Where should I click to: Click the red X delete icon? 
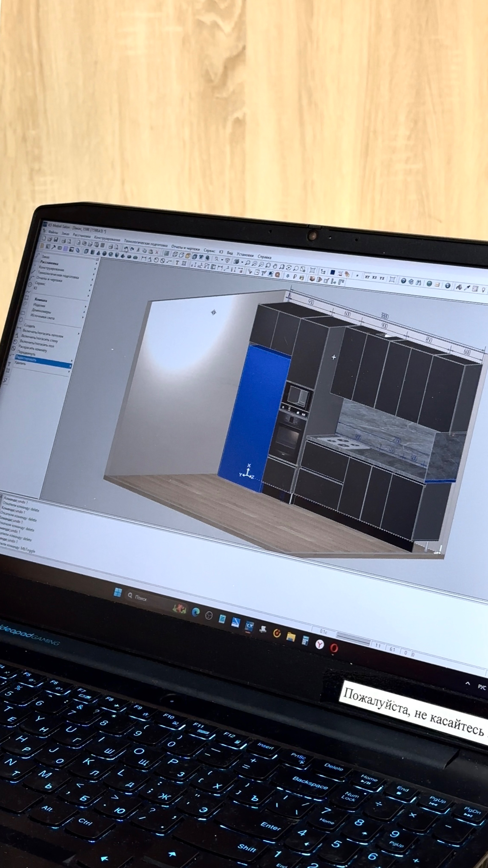point(157,252)
